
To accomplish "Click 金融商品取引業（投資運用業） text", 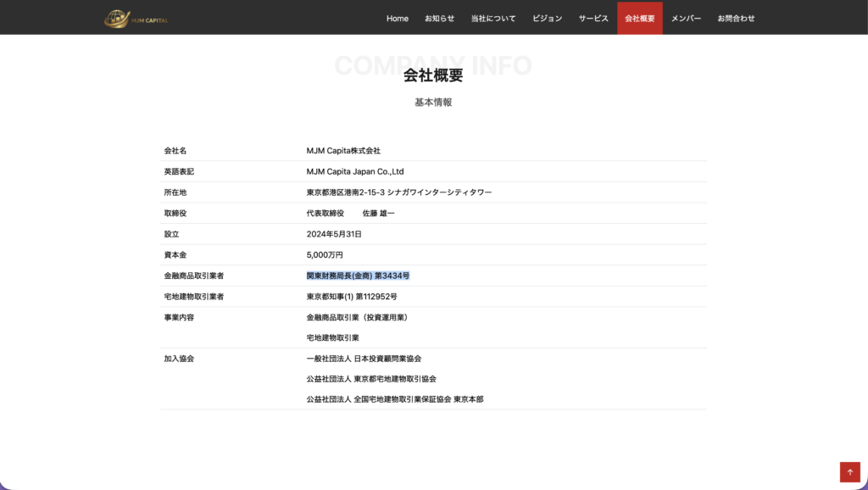I will (x=359, y=317).
